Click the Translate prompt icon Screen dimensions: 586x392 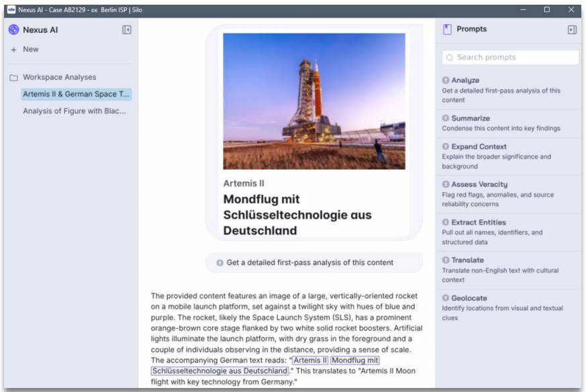tap(446, 260)
